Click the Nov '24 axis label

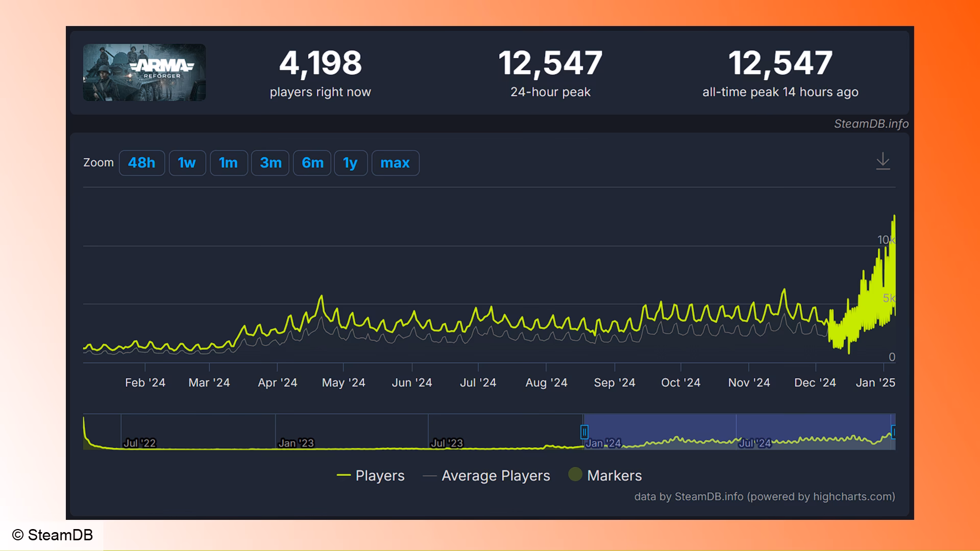point(749,383)
